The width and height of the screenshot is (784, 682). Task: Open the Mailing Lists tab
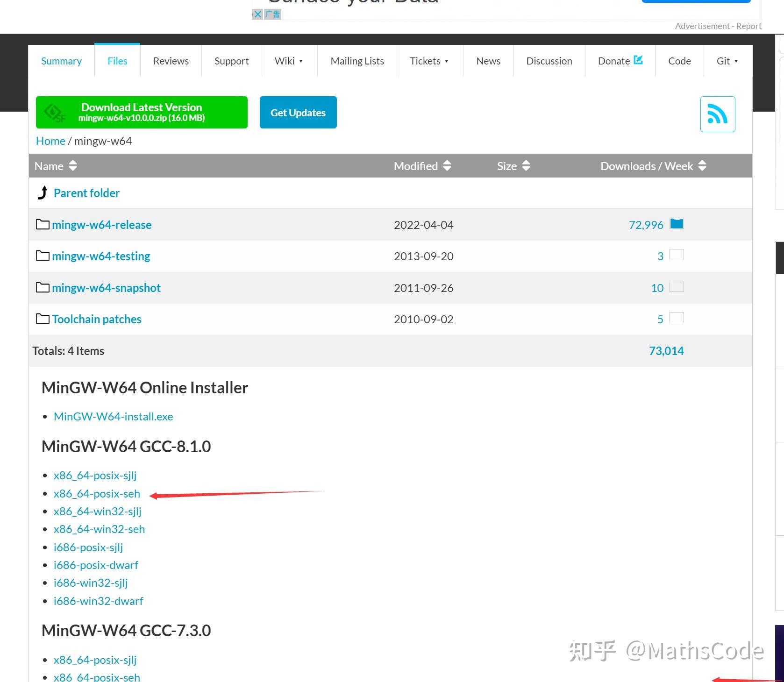[357, 61]
